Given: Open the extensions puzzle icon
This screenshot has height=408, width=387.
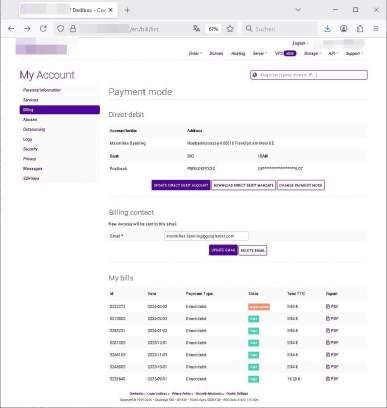Looking at the screenshot, I should [x=360, y=29].
